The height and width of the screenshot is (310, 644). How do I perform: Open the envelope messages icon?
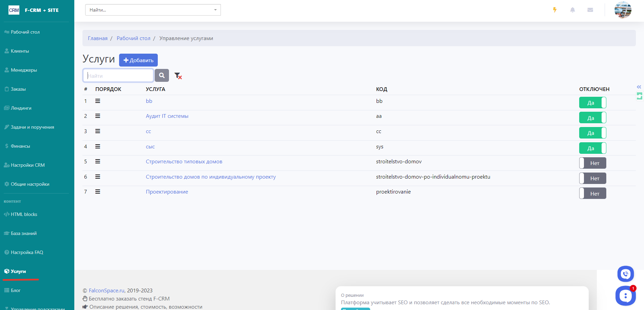click(590, 10)
